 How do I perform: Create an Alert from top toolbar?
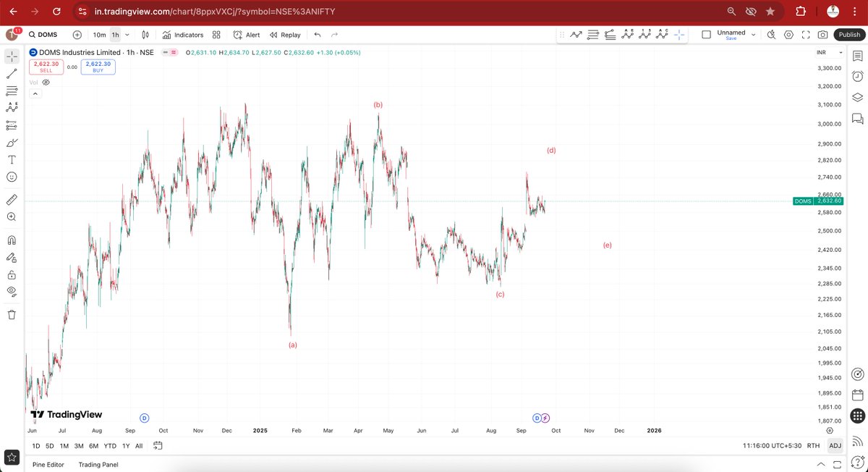(247, 35)
